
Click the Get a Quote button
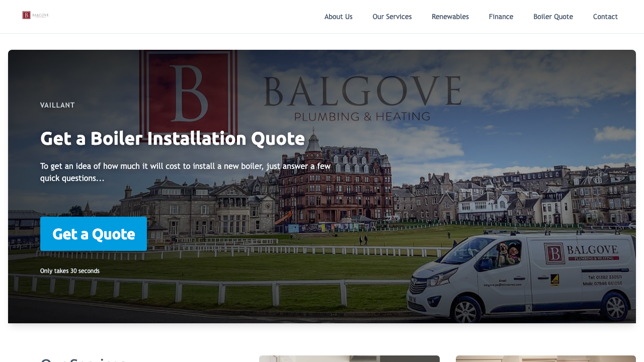94,234
